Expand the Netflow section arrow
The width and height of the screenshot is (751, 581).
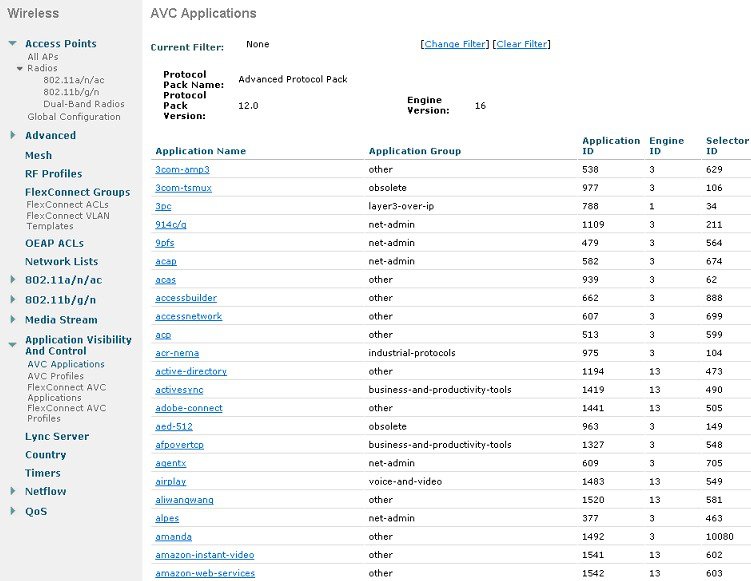pyautogui.click(x=13, y=491)
